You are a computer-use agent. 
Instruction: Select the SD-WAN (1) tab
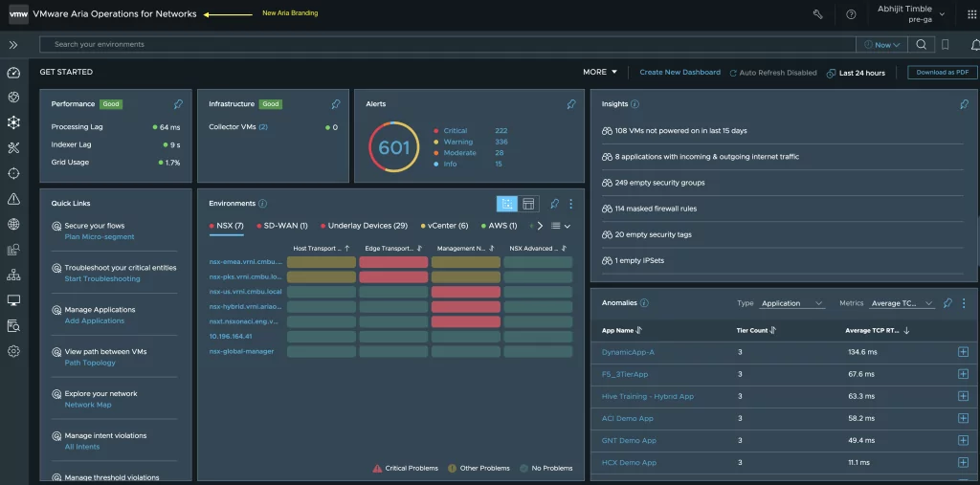[x=282, y=226]
